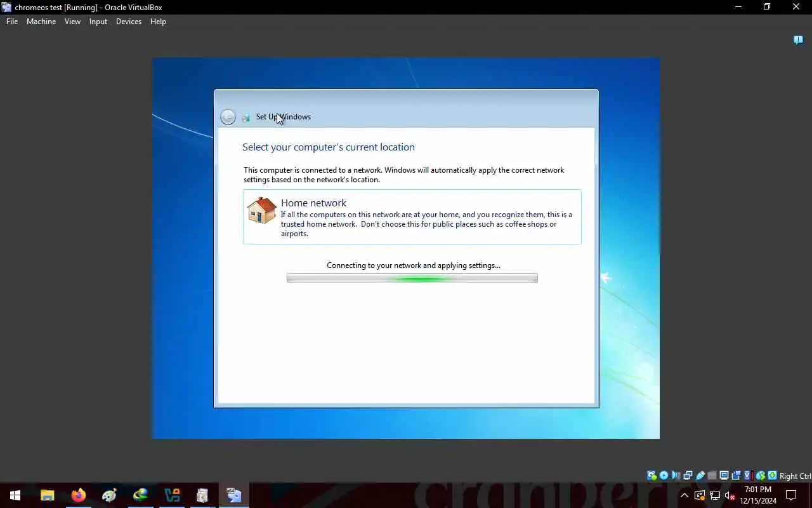Click the network adapters status indicator
Screen dimensions: 812x508
pyautogui.click(x=688, y=476)
